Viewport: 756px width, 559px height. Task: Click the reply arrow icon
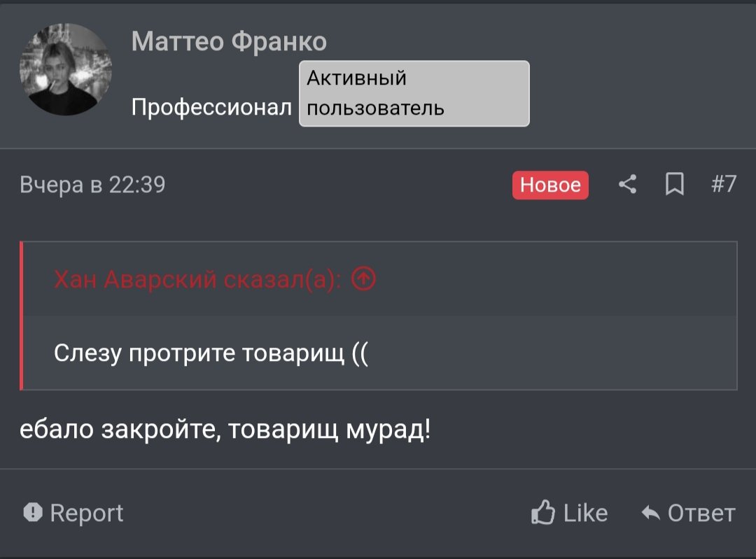tap(651, 514)
